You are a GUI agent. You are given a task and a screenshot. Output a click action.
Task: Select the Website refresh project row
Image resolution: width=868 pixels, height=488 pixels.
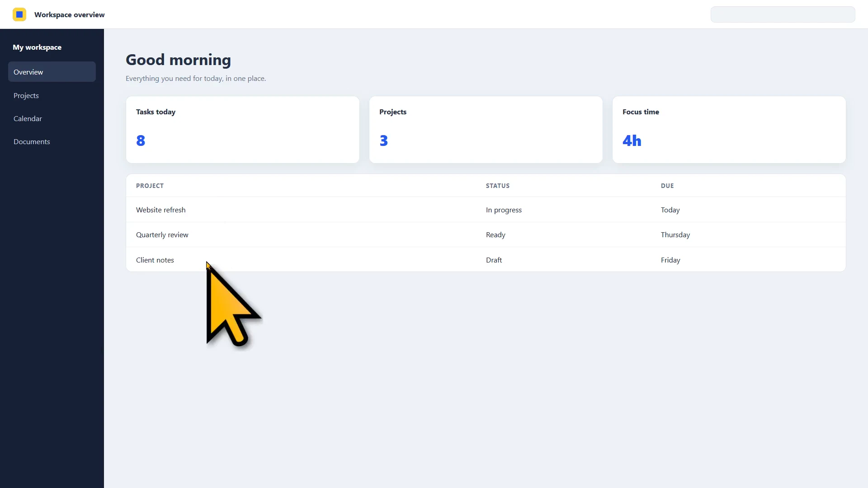pyautogui.click(x=486, y=210)
